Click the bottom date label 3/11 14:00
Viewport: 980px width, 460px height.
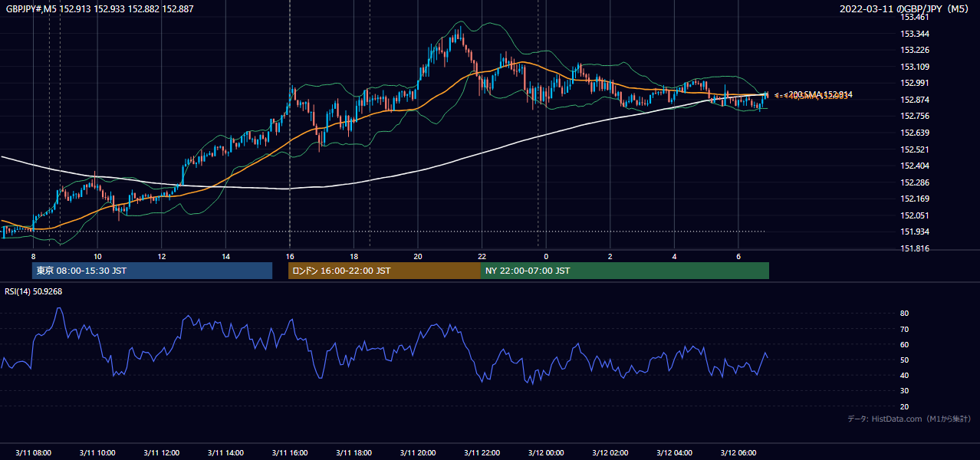point(225,453)
